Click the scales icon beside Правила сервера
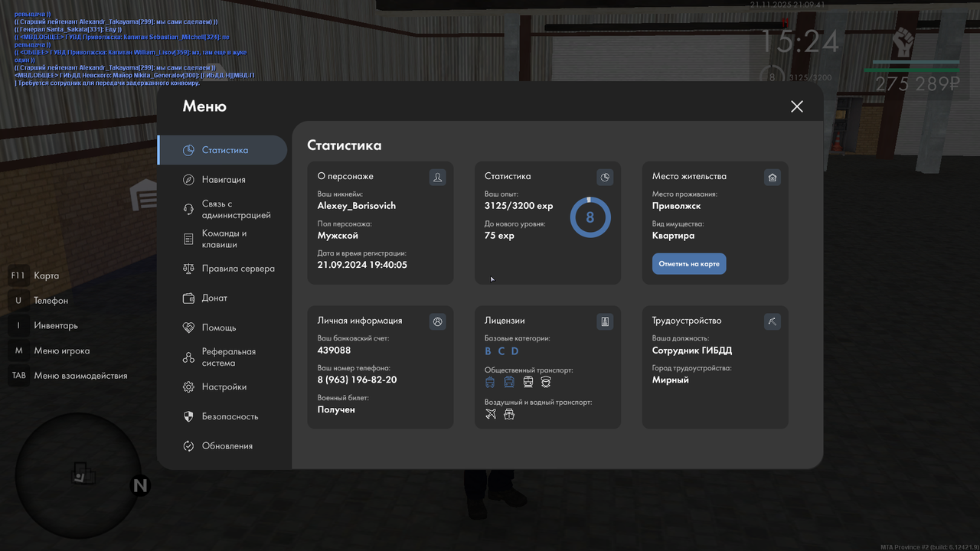Viewport: 980px width, 551px height. [x=188, y=269]
